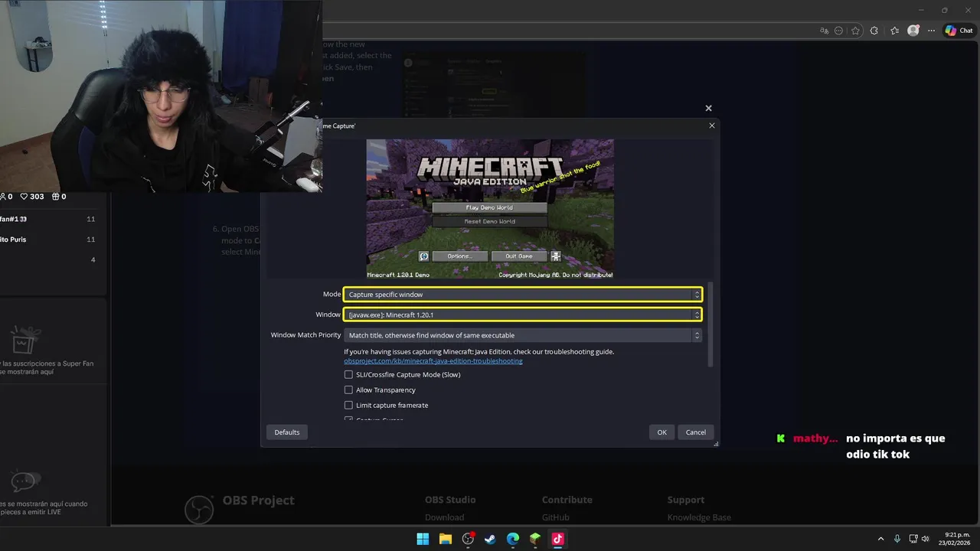
Task: Click the green K chat avatar
Action: coord(781,439)
